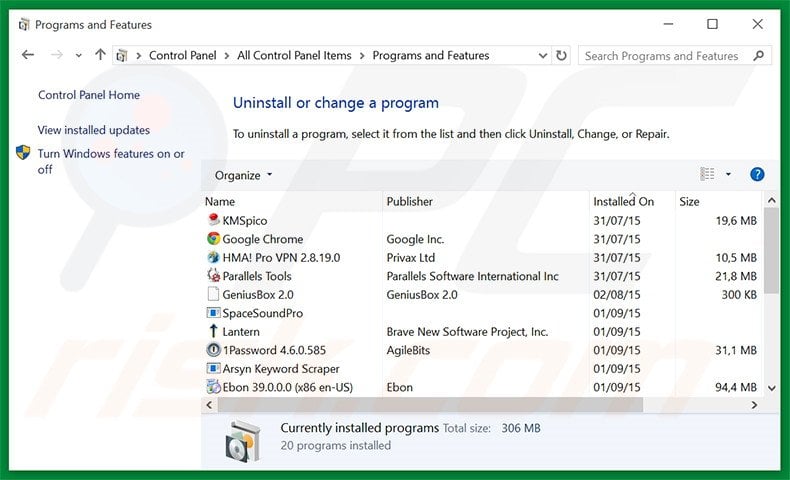Image resolution: width=790 pixels, height=480 pixels.
Task: Click the address bar location icon
Action: 121,56
